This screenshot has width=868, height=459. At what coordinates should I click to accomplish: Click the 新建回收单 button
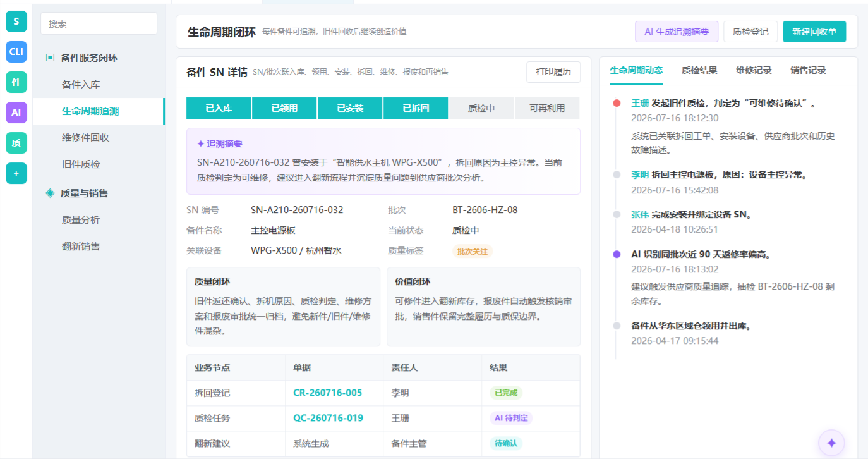(814, 32)
